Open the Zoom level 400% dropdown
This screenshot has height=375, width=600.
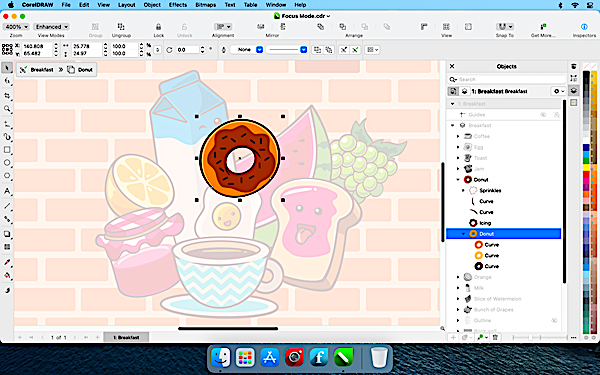(16, 27)
